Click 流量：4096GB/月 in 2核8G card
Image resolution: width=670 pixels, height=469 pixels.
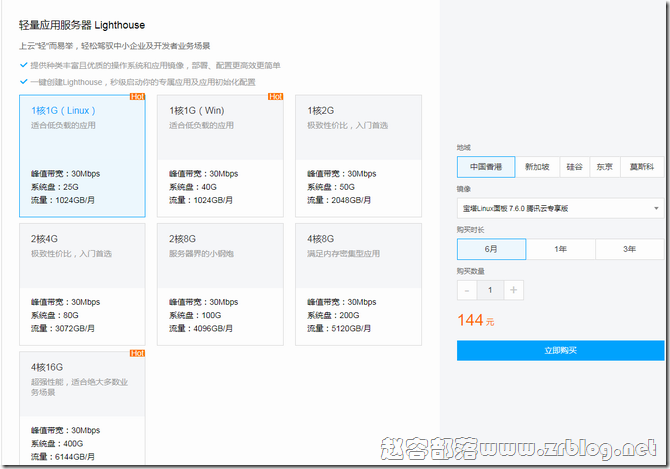click(x=201, y=328)
